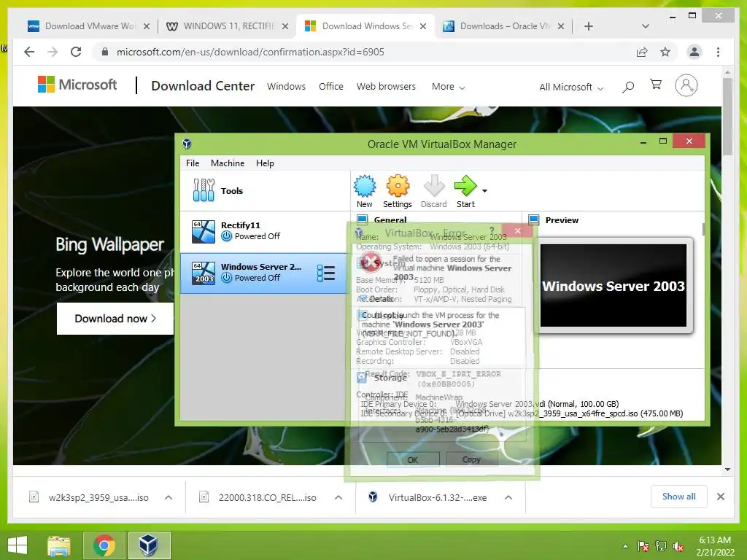Close the Download Windows Server tab
Screen dimensions: 747x560
click(423, 26)
